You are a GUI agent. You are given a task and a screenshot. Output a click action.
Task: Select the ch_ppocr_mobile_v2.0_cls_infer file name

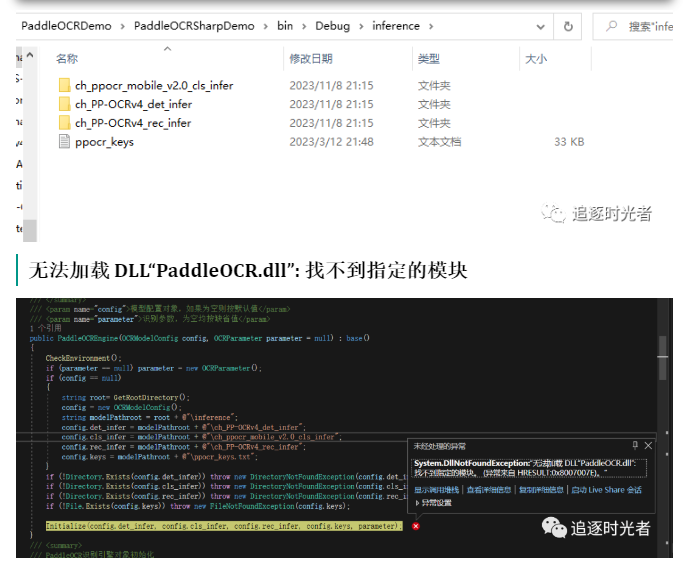154,85
